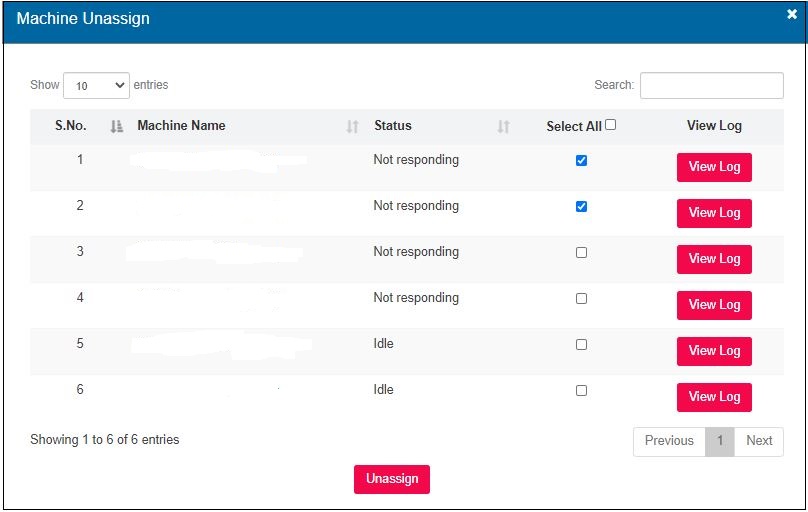Go to the Previous page
The image size is (808, 512).
point(669,441)
